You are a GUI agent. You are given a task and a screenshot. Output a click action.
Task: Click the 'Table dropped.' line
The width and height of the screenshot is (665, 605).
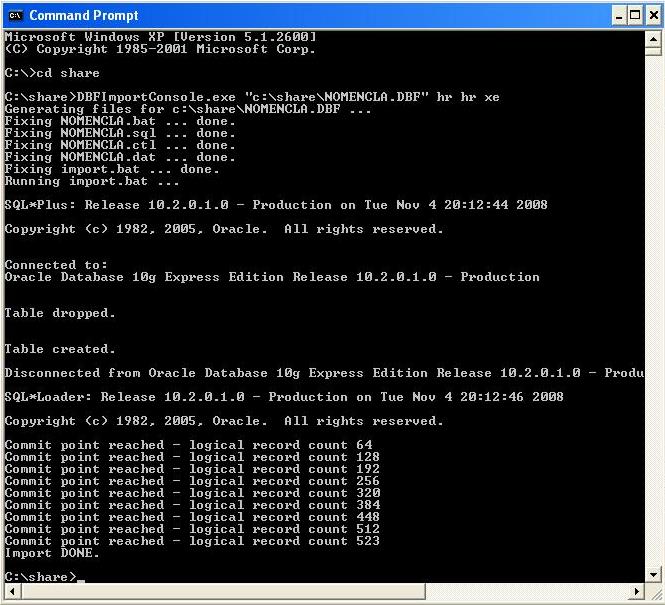[60, 313]
